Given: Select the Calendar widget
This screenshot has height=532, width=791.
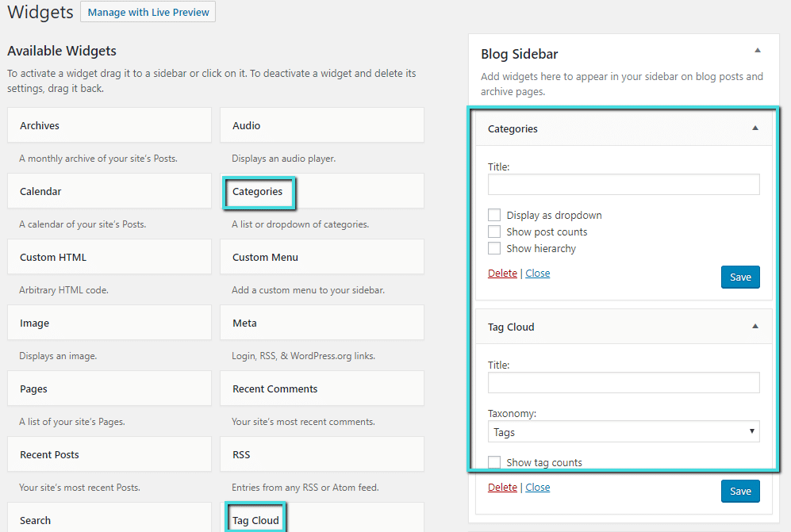Looking at the screenshot, I should pyautogui.click(x=109, y=190).
